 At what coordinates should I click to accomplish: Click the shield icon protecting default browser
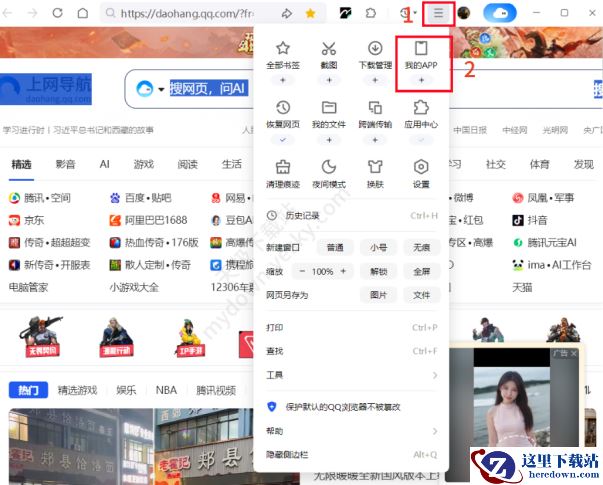[x=272, y=407]
